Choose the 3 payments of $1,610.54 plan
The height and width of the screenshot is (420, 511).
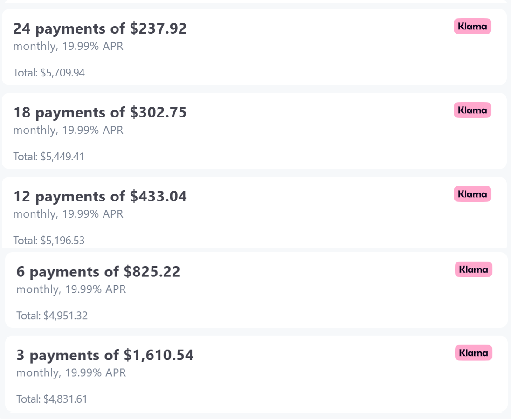pos(256,374)
